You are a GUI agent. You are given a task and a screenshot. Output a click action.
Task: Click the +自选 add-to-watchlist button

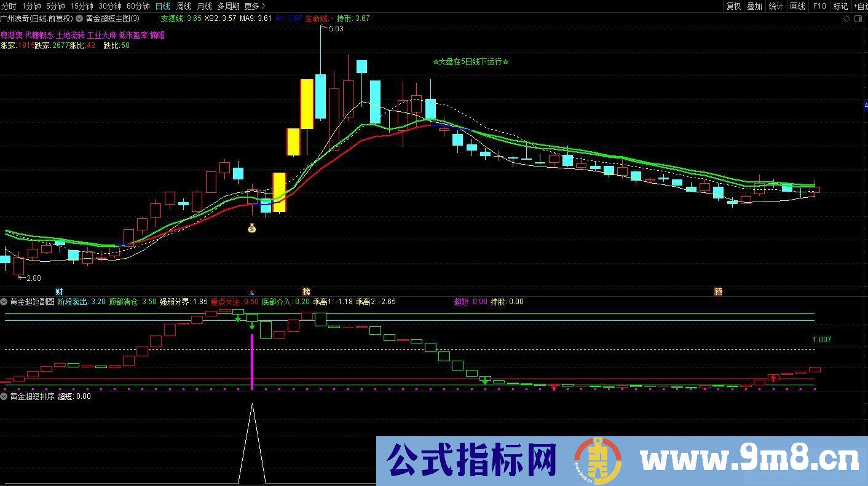(x=860, y=6)
